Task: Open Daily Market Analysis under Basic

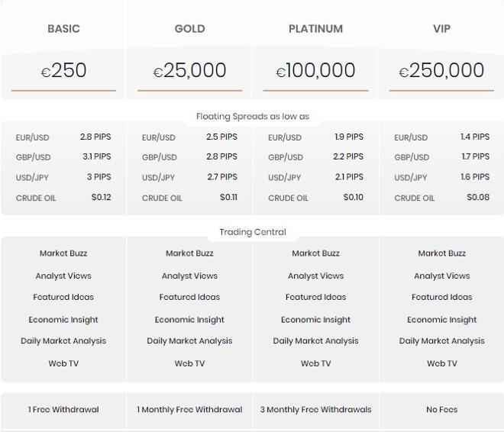Action: 63,340
